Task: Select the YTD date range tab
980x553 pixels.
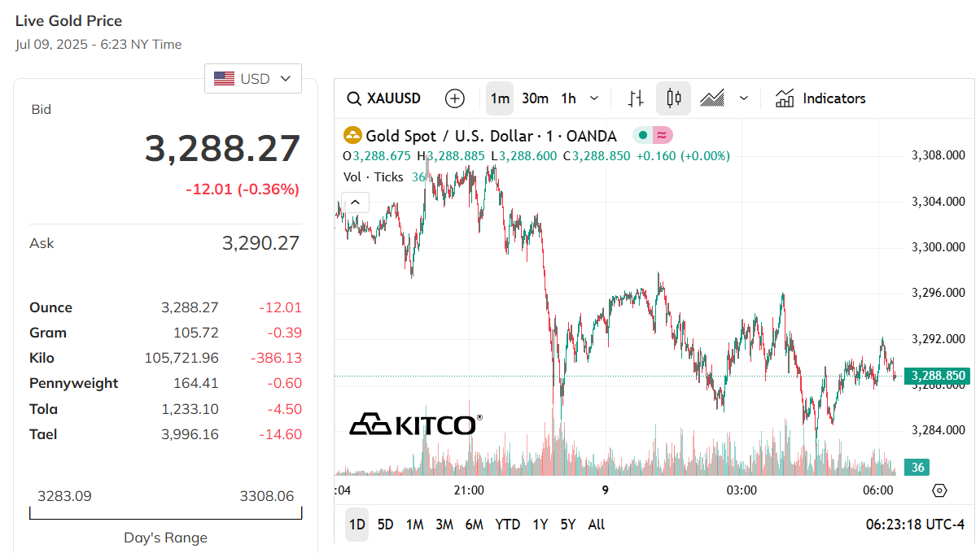Action: [x=507, y=525]
